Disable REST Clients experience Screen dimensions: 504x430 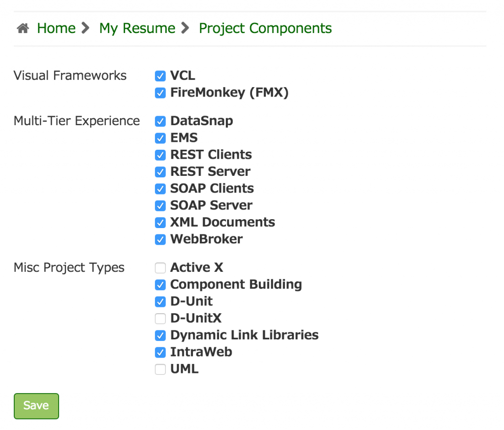(x=160, y=155)
